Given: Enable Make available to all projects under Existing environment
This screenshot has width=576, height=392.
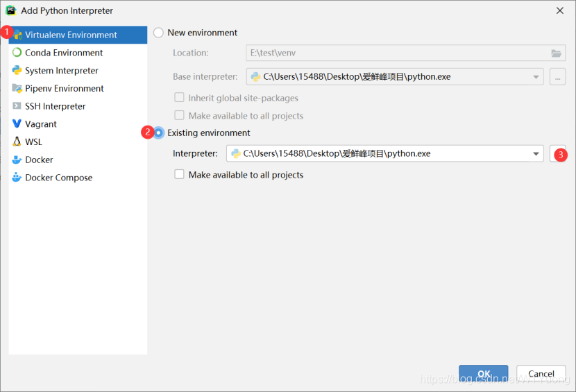Looking at the screenshot, I should 179,174.
